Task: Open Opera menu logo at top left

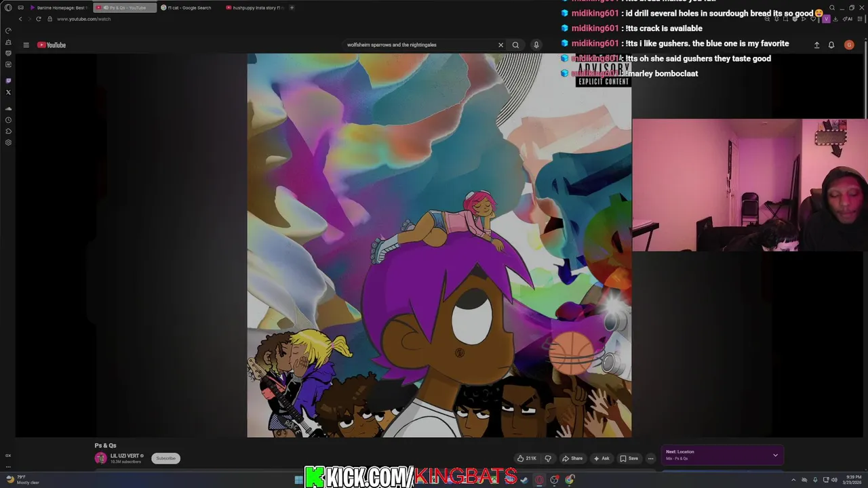Action: pos(8,7)
